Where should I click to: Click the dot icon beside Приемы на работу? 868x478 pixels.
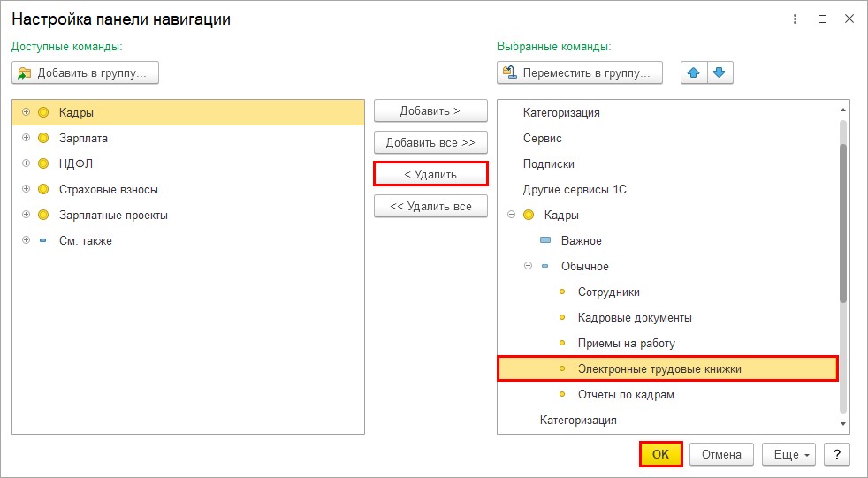click(562, 343)
